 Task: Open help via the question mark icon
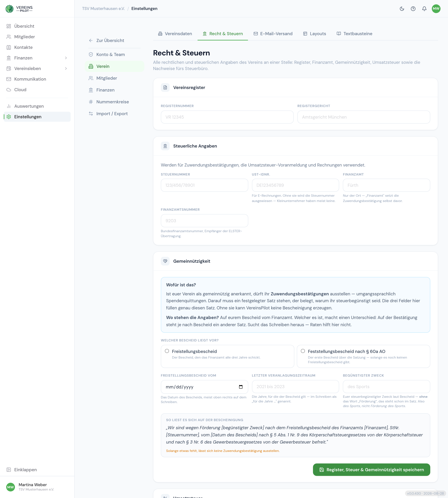(413, 9)
